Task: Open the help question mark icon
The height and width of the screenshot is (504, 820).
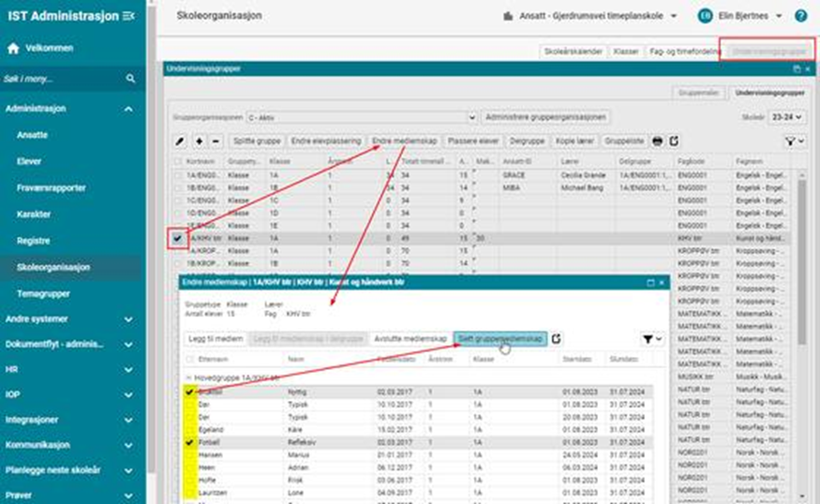Action: point(801,16)
